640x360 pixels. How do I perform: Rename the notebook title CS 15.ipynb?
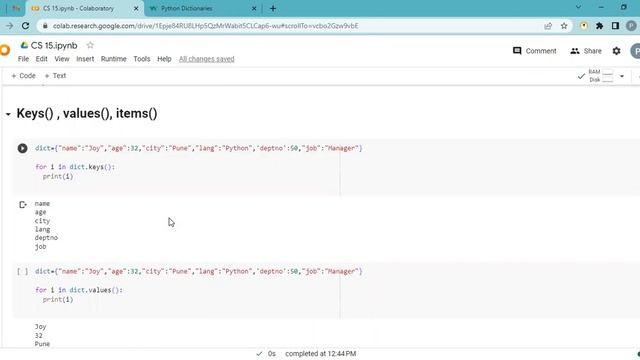tap(54, 45)
